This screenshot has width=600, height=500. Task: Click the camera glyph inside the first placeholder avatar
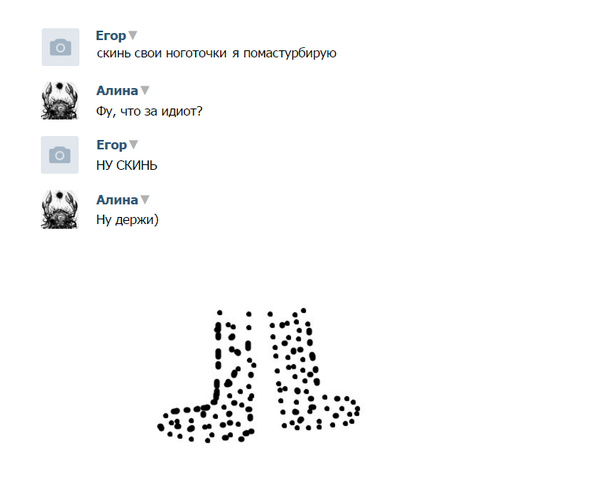pos(60,47)
